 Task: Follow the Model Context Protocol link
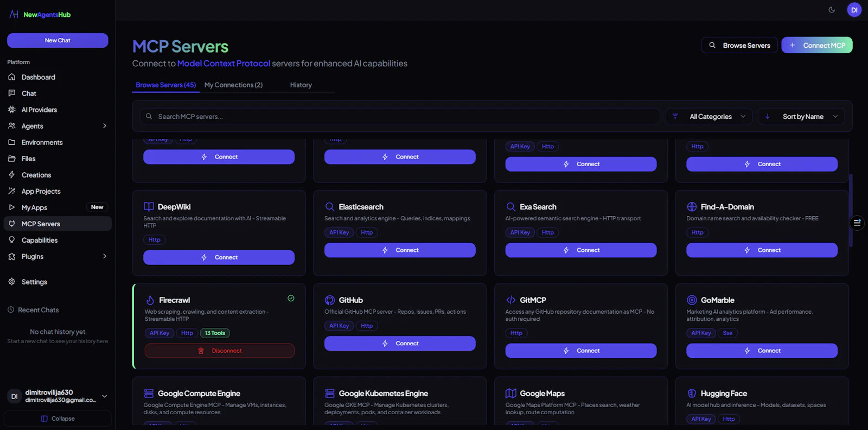coord(224,64)
